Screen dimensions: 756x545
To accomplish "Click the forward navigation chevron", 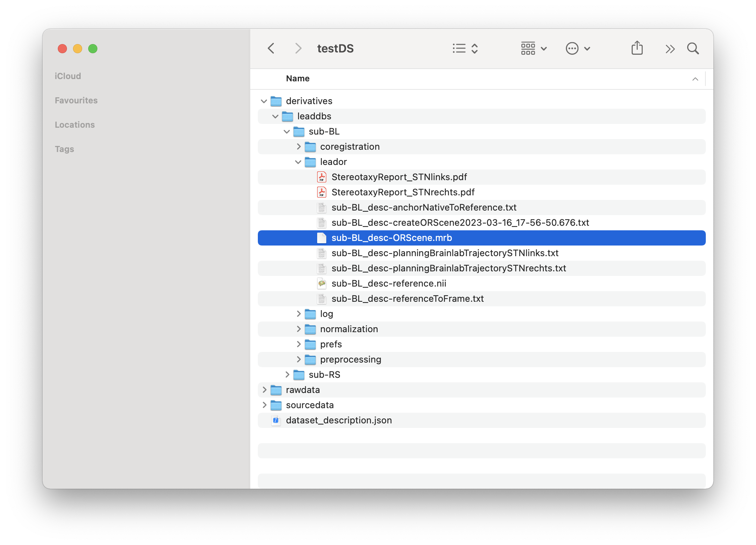I will [x=298, y=49].
